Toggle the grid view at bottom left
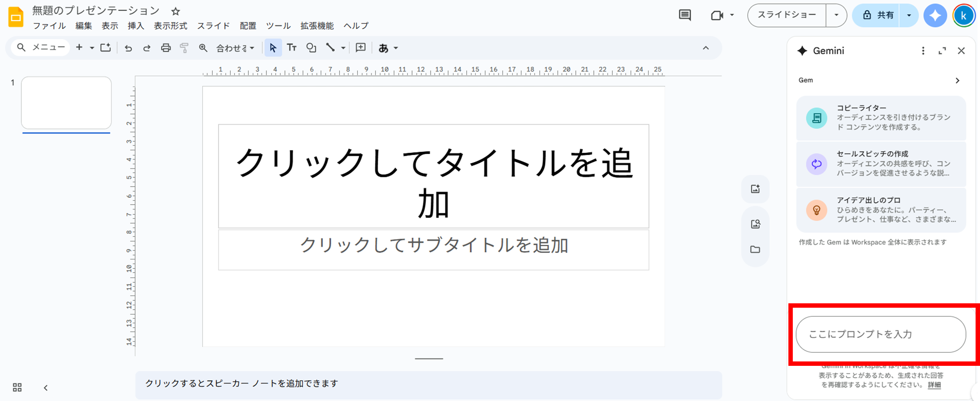 coord(17,387)
